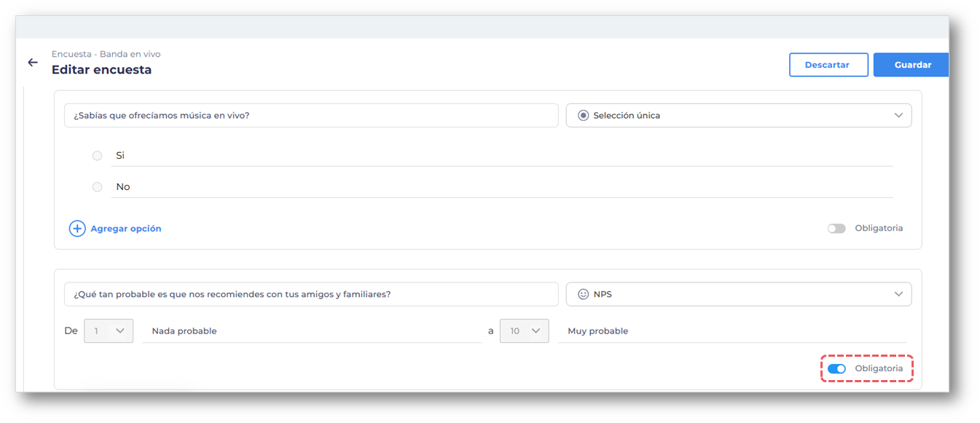Edit the recommendation question text field
The width and height of the screenshot is (980, 423).
point(311,294)
